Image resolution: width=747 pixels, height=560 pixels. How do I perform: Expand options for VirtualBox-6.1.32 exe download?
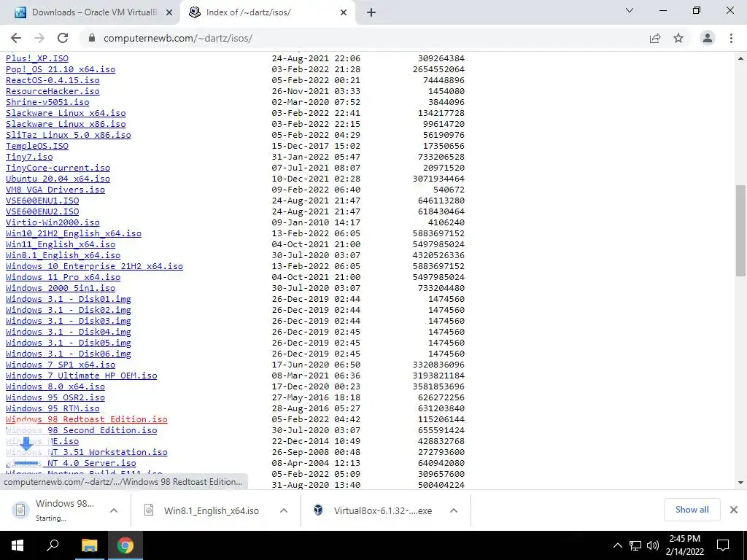(x=454, y=510)
